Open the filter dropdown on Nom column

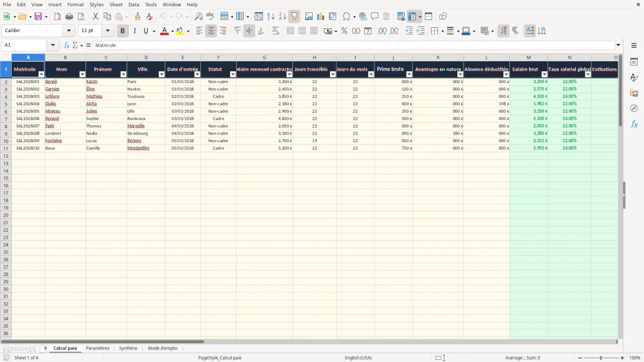pyautogui.click(x=82, y=75)
